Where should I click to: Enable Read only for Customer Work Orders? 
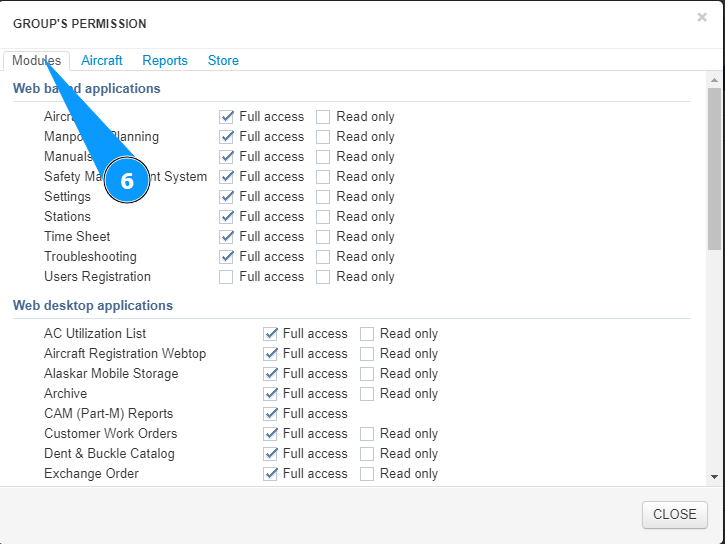[x=367, y=434]
